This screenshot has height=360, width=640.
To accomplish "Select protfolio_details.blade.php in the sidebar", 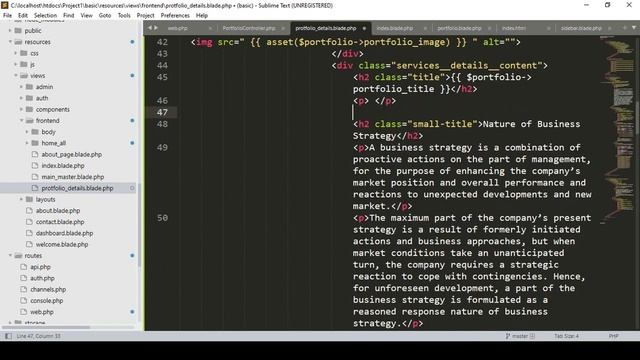I will click(x=77, y=188).
